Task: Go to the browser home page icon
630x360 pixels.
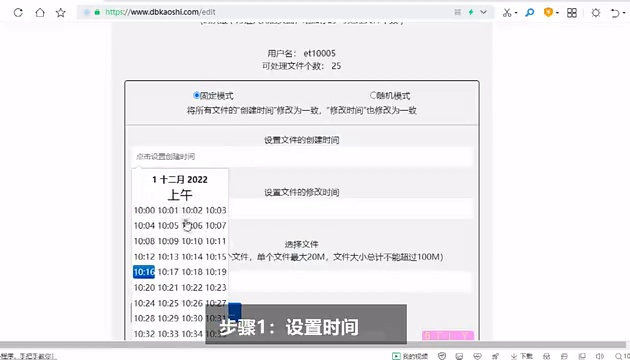Action: (40, 12)
